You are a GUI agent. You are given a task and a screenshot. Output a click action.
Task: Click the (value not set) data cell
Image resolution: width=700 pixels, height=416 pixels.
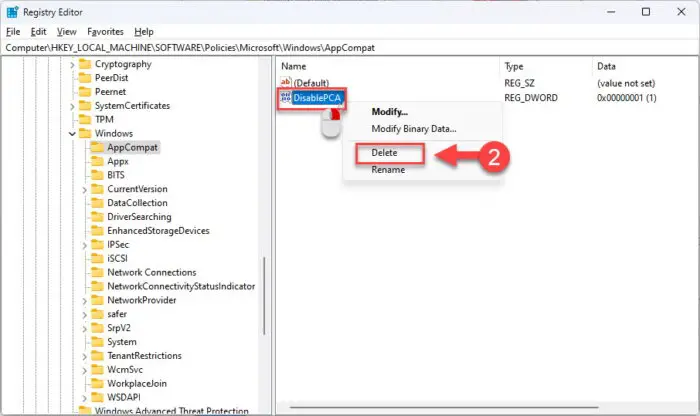[626, 83]
